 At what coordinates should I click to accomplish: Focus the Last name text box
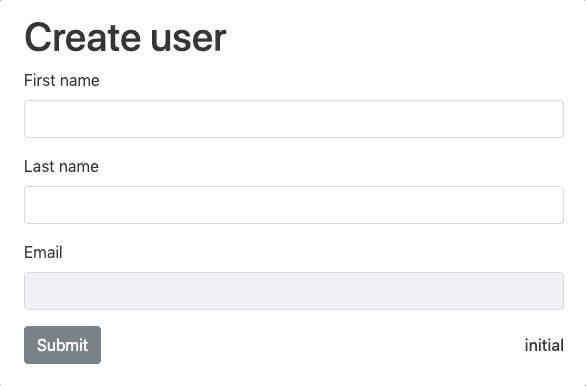coord(294,205)
